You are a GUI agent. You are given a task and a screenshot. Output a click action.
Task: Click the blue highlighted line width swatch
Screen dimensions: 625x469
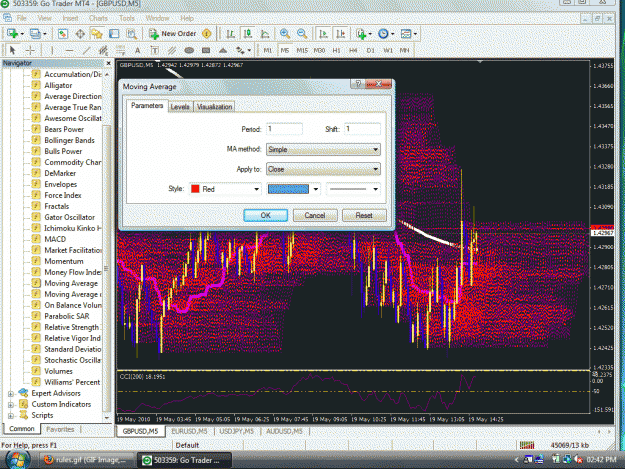(x=288, y=189)
